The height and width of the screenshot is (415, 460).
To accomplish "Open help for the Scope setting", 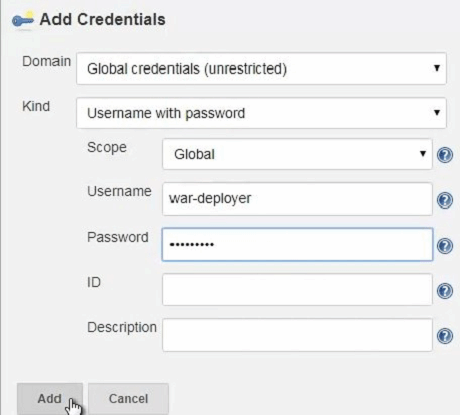I will (x=445, y=155).
